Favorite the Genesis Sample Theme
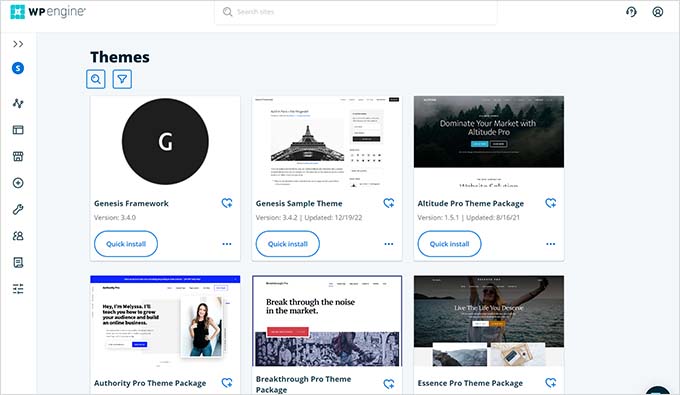 pyautogui.click(x=389, y=203)
